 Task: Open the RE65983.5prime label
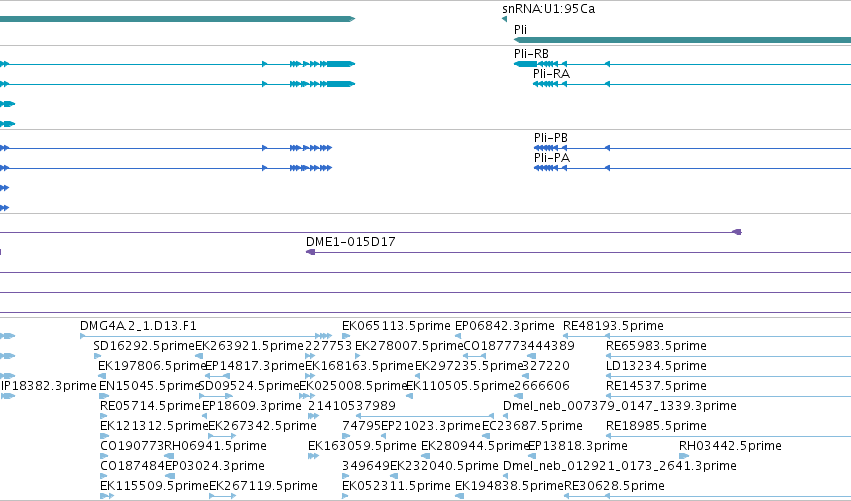pyautogui.click(x=656, y=346)
